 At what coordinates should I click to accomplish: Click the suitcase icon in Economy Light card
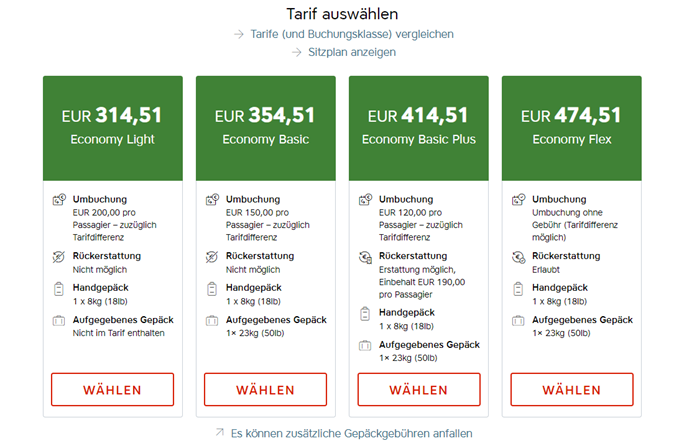coord(59,321)
